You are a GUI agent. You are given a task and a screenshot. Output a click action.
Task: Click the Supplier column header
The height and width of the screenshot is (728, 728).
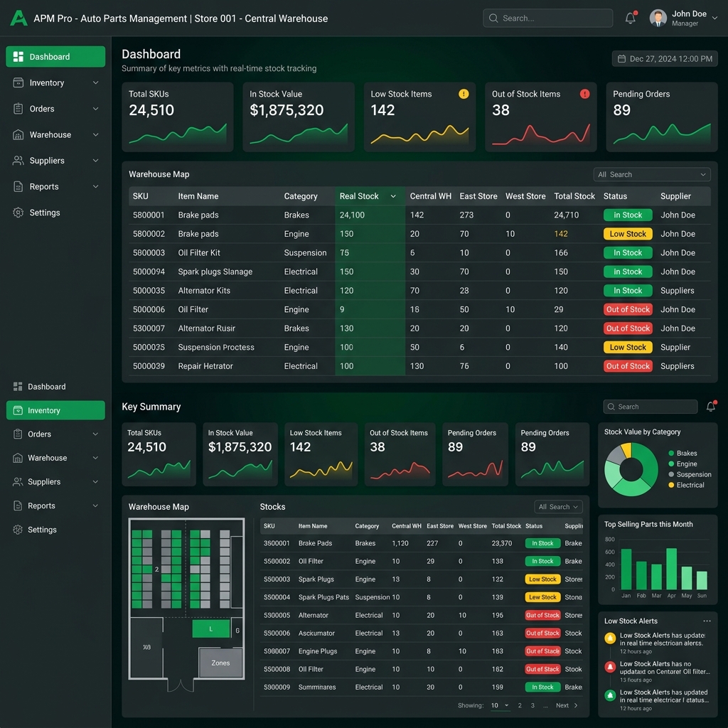pyautogui.click(x=675, y=196)
